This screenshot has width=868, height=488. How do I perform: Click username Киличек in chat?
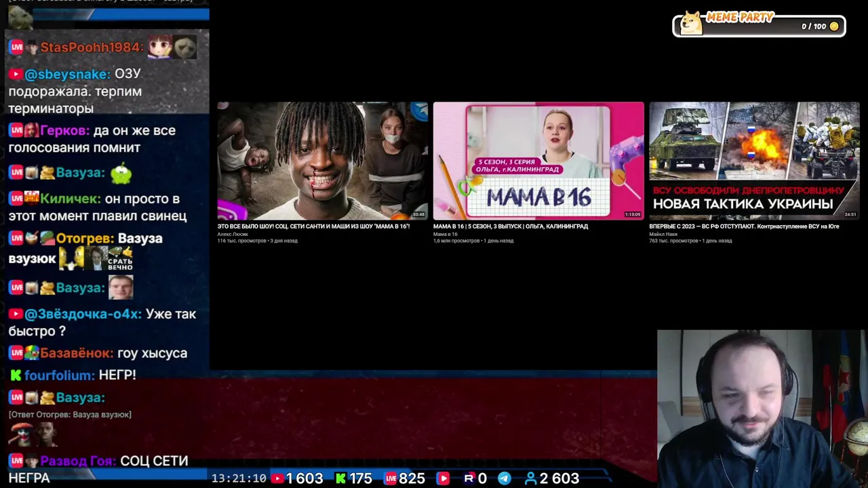click(71, 199)
